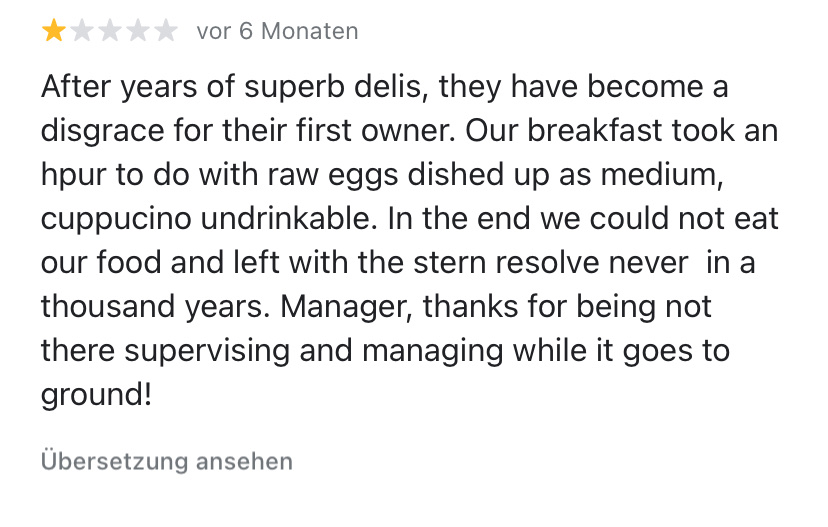
Task: Click the word "Manager" in the review
Action: click(343, 305)
